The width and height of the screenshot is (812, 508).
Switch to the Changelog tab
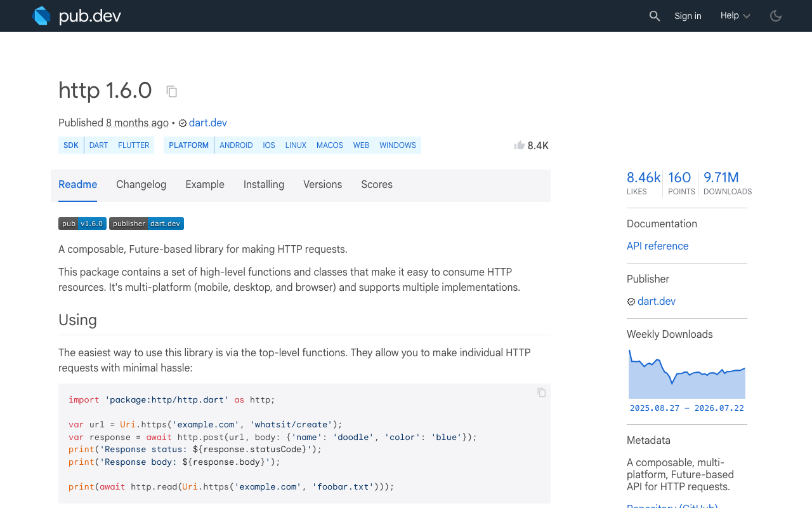[x=141, y=185]
